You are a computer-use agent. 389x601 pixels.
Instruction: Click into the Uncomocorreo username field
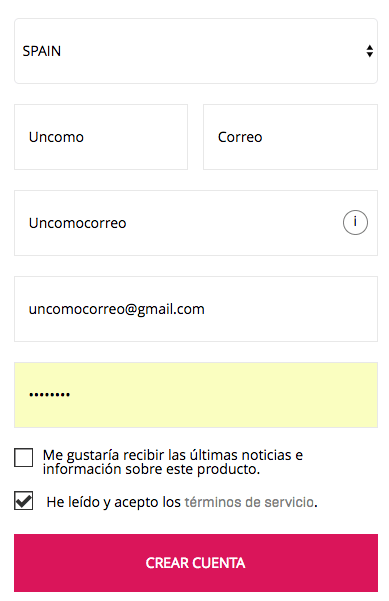click(196, 223)
